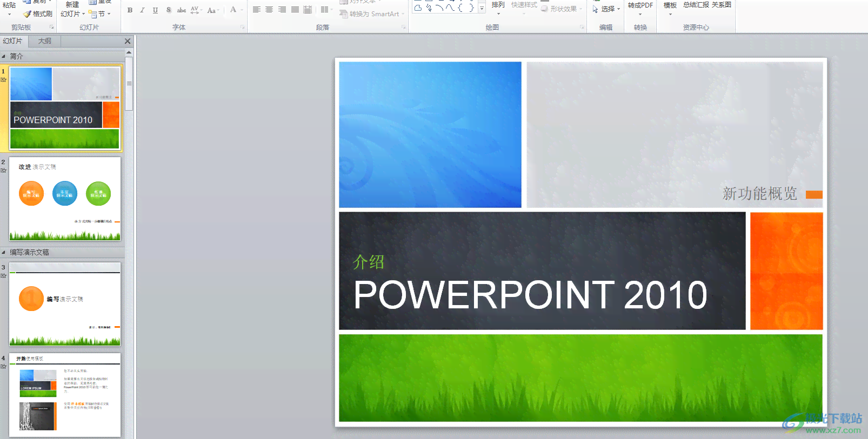868x439 pixels.
Task: Open the Drawing (绘图) dialog launcher
Action: tap(582, 27)
